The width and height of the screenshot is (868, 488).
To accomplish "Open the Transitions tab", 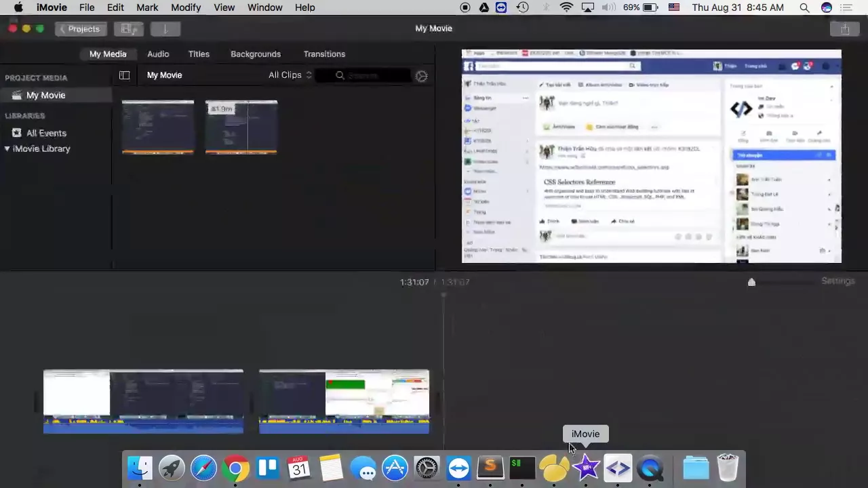I will [x=324, y=54].
